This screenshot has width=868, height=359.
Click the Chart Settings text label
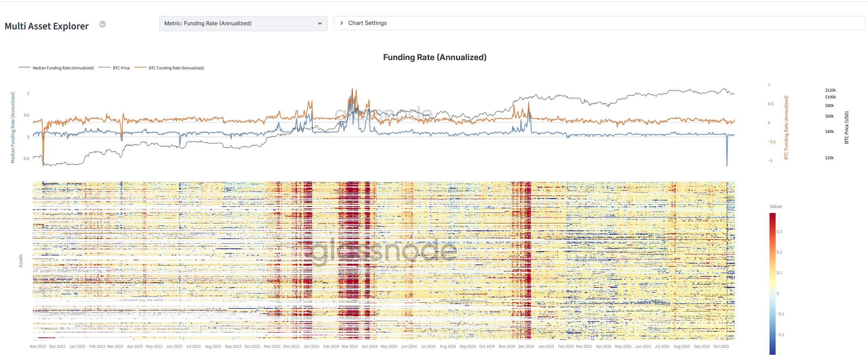point(367,23)
